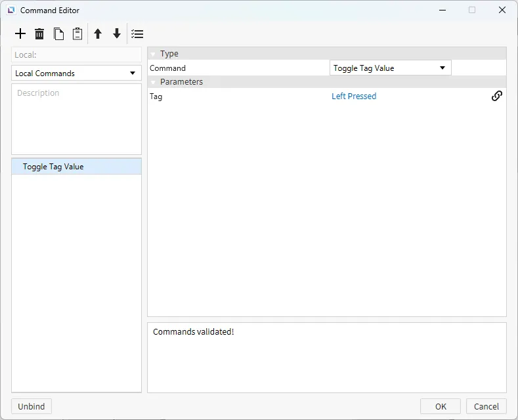This screenshot has height=420, width=518.
Task: Collapse the Parameters section
Action: pos(153,82)
